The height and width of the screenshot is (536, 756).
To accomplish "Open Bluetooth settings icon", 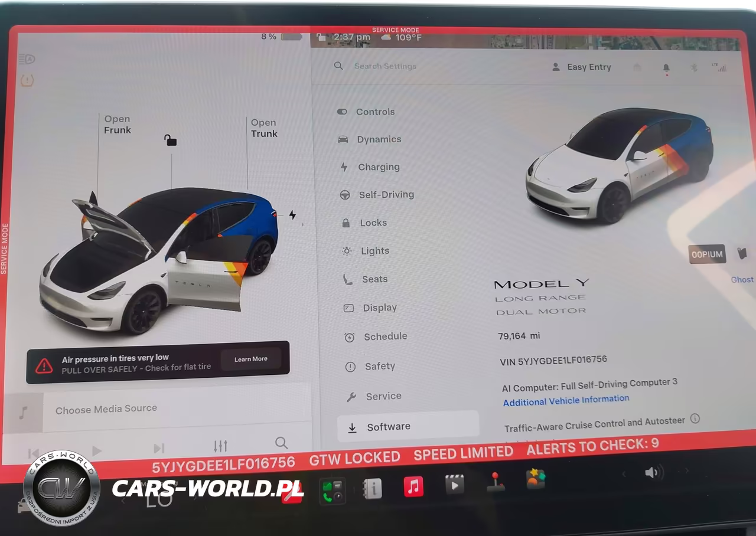I will pyautogui.click(x=695, y=68).
